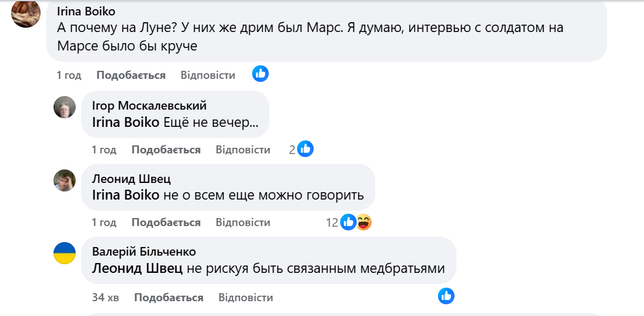This screenshot has height=316, width=644.
Task: Click like reaction icon under Irina Boiko's comment
Action: [261, 75]
